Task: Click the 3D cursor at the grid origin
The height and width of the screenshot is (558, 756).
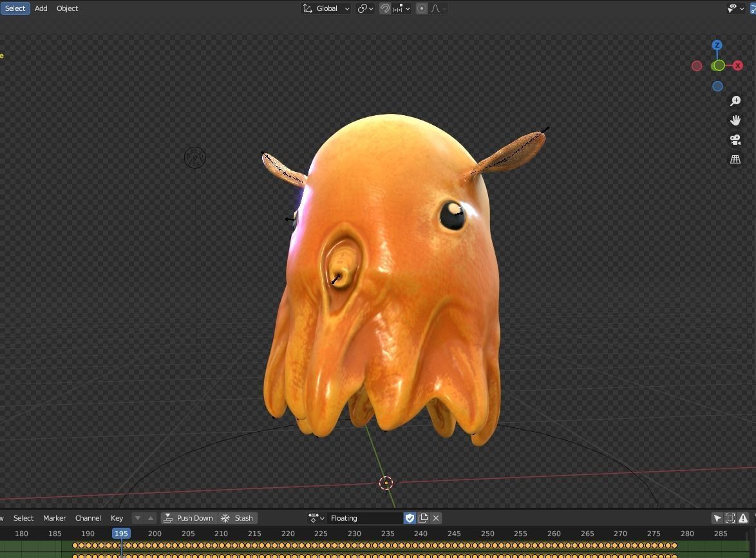Action: (x=386, y=483)
